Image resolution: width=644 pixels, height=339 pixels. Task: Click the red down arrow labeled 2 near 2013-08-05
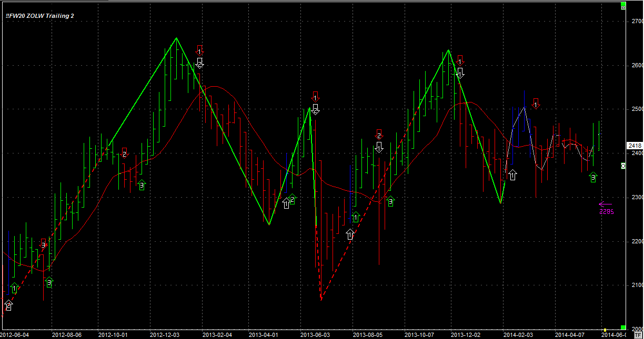coord(379,134)
